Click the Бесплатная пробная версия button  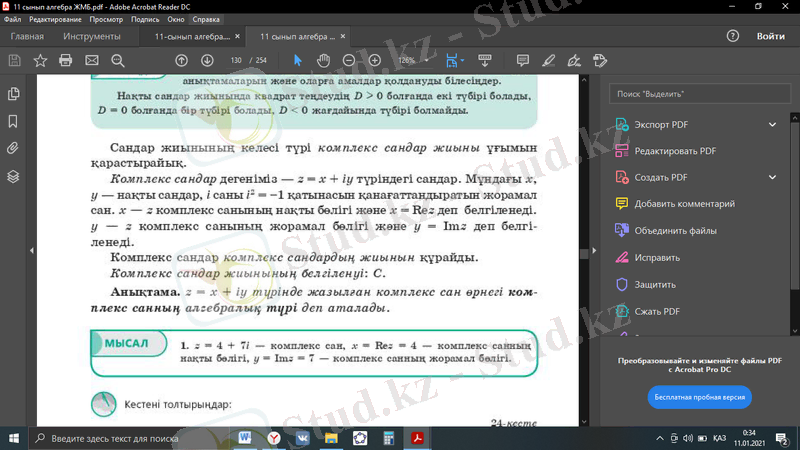pos(700,397)
